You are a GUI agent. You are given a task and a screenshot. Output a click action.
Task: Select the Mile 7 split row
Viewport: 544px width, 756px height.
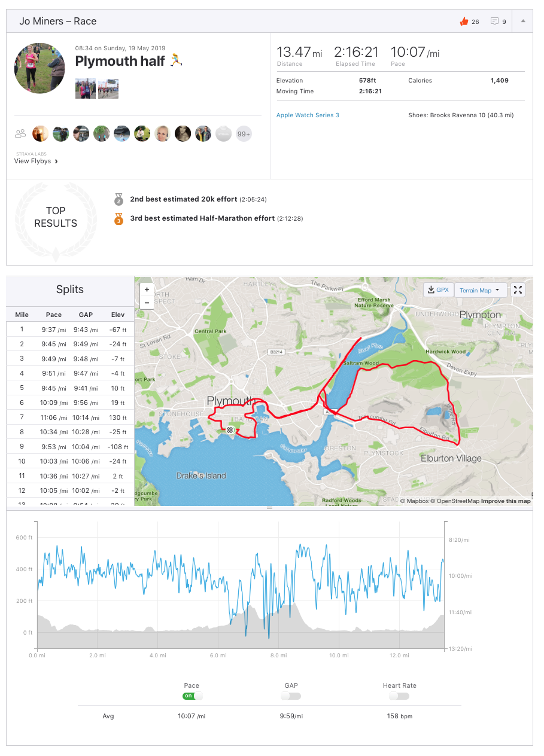[70, 417]
